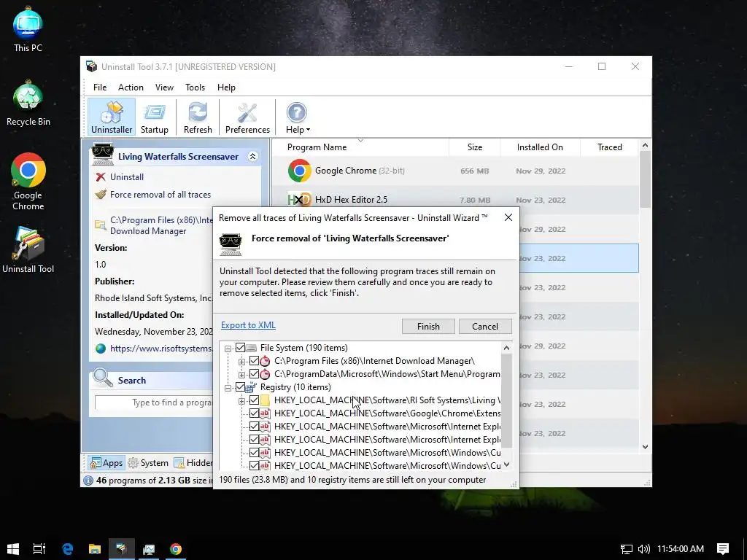Click the Registry cubes icon

click(x=251, y=387)
